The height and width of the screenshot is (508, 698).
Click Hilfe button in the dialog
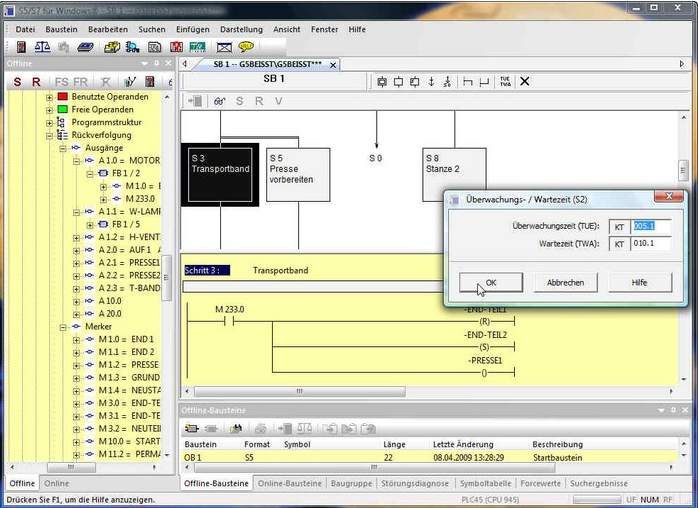[640, 283]
